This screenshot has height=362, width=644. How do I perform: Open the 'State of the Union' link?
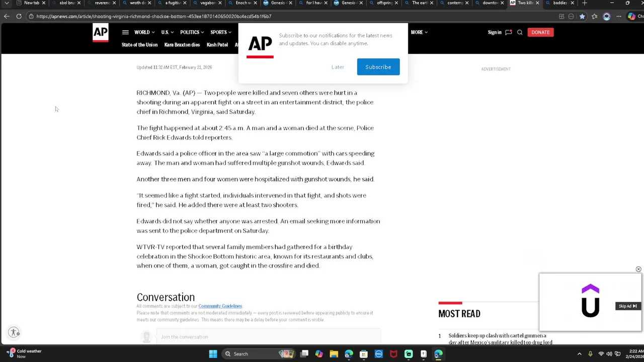tap(139, 45)
